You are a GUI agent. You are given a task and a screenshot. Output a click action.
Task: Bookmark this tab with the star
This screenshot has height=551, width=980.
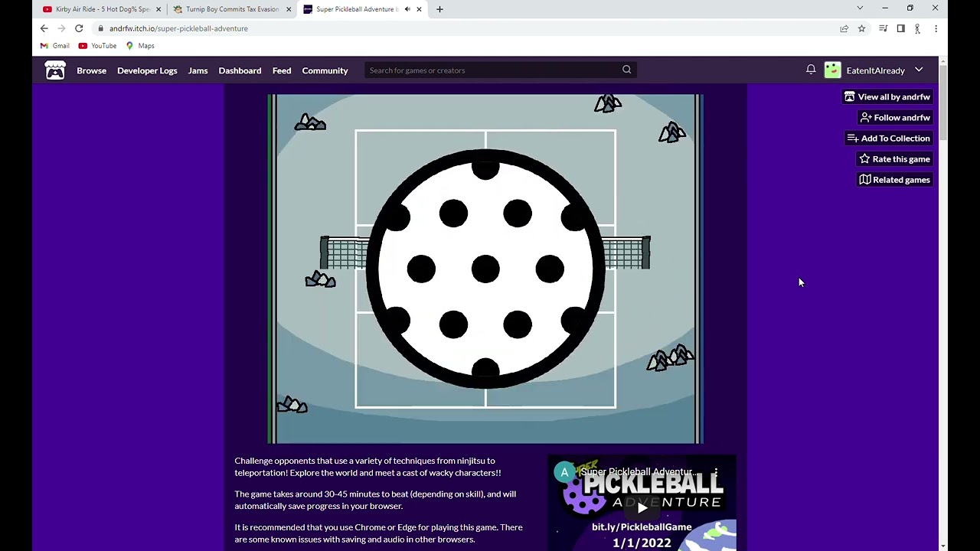tap(861, 28)
